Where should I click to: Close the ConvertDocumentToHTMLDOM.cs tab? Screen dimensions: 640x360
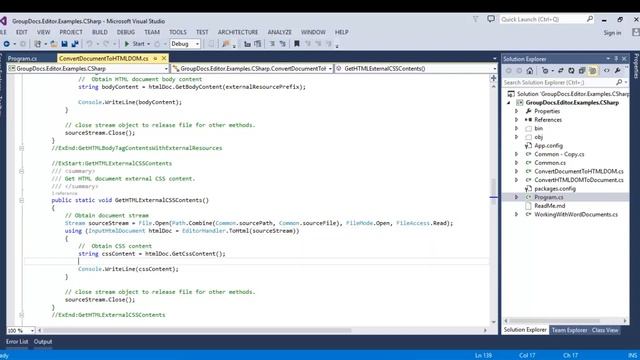coord(164,58)
